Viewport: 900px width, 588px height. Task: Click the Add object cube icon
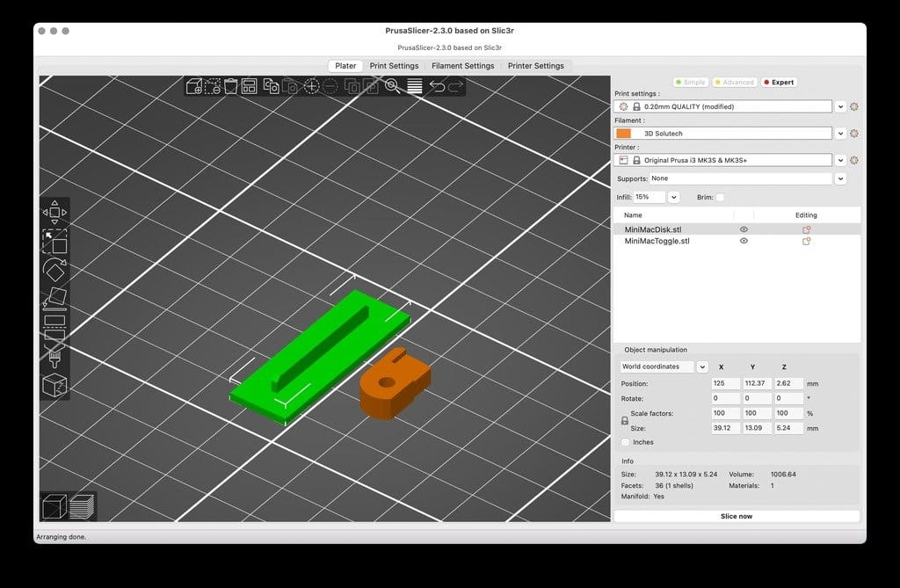click(x=194, y=87)
